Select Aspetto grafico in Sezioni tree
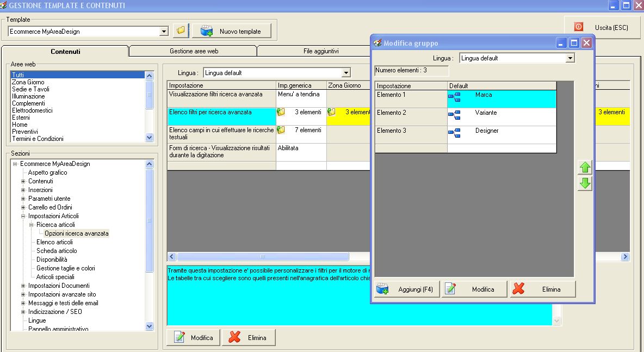Image resolution: width=644 pixels, height=352 pixels. (x=48, y=172)
